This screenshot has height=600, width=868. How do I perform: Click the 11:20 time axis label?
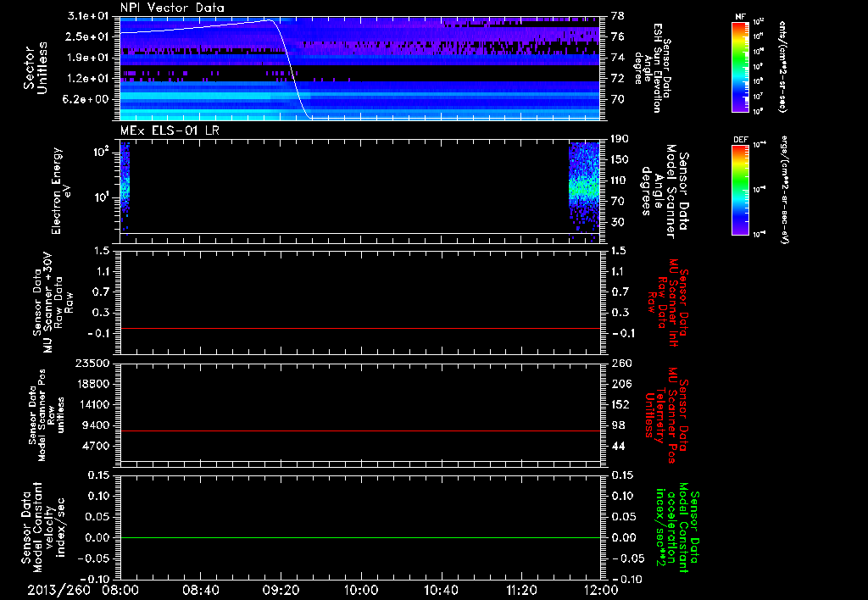point(521,590)
